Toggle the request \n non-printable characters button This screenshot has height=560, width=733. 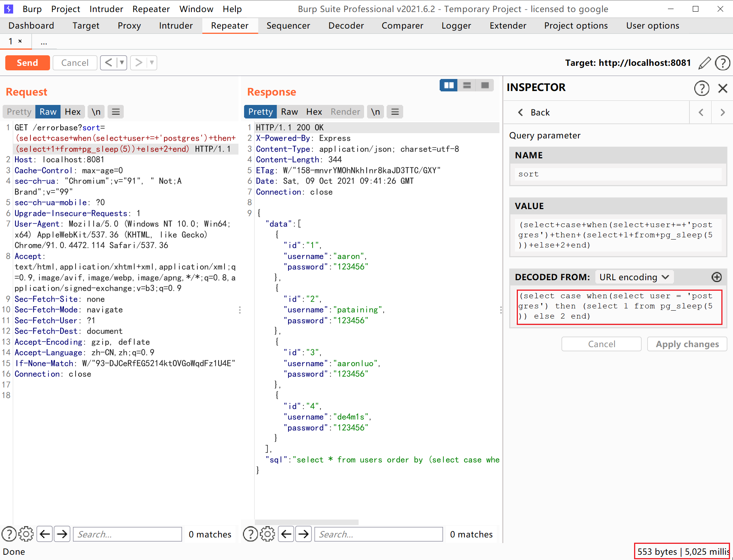coord(96,112)
